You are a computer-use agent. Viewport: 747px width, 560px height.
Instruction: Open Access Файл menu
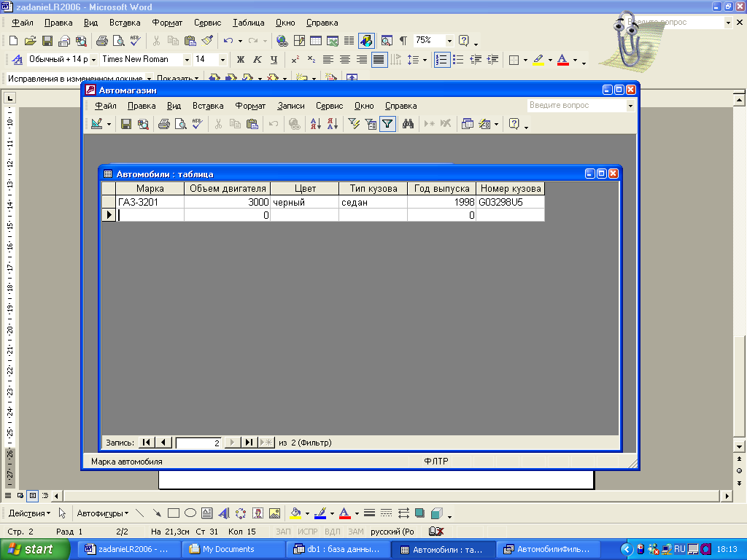(105, 106)
